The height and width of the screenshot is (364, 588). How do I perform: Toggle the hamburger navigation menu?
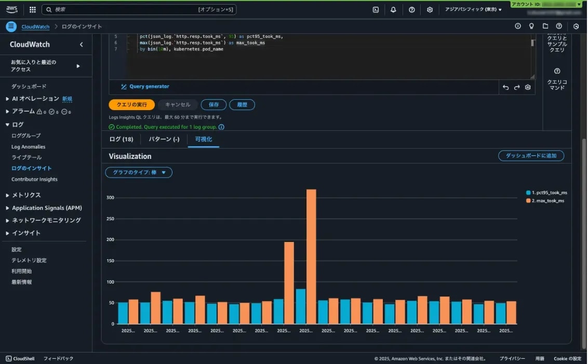11,26
